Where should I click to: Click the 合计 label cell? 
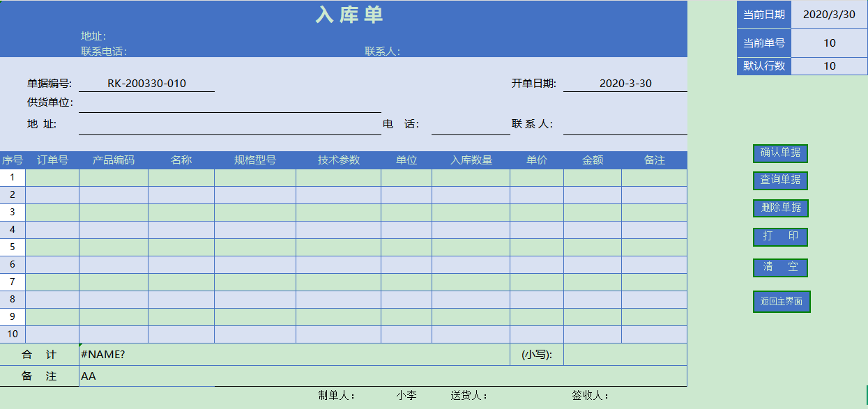(x=39, y=355)
